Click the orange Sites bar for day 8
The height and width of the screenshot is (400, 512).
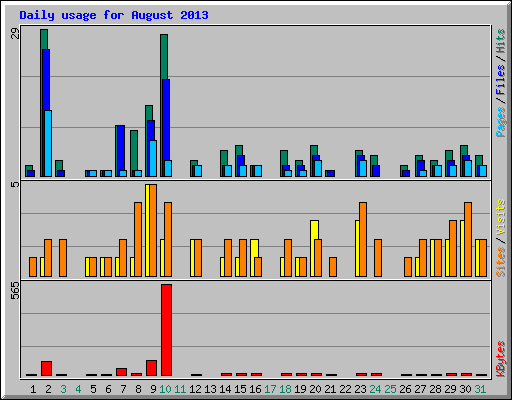point(138,239)
